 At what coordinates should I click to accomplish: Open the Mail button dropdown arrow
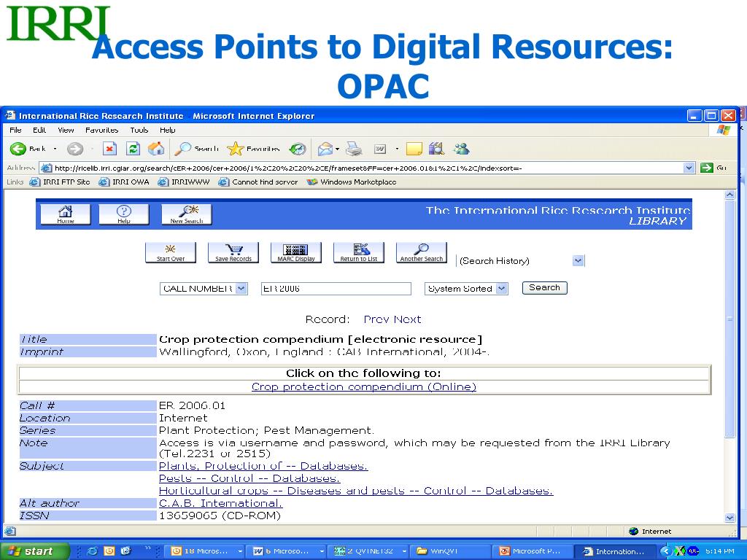(x=337, y=149)
